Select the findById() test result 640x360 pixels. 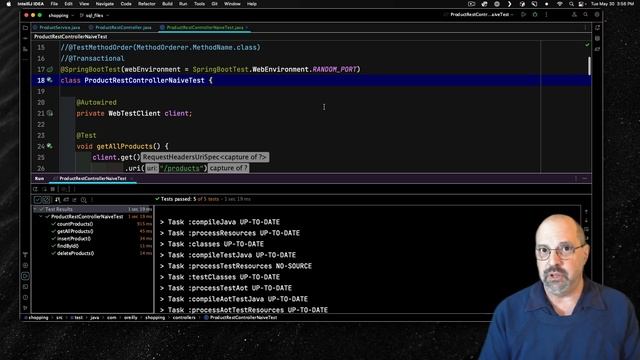pos(68,246)
